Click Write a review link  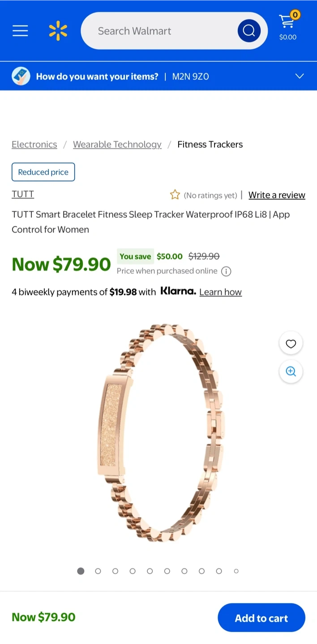pos(277,195)
